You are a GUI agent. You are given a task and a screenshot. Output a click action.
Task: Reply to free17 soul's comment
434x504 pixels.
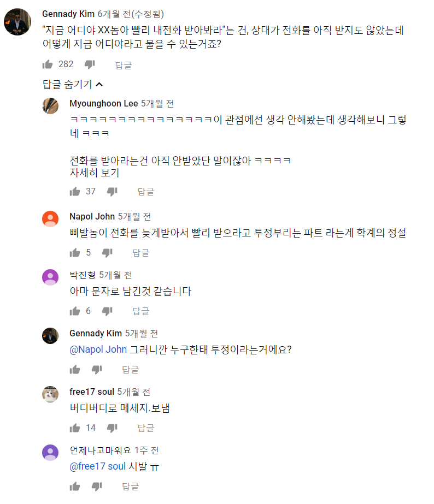pyautogui.click(x=146, y=428)
